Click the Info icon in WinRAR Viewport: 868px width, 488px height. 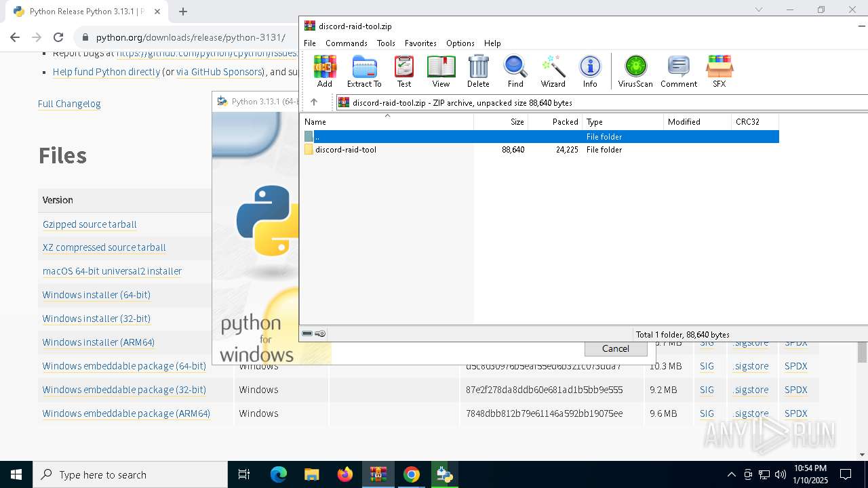click(590, 72)
